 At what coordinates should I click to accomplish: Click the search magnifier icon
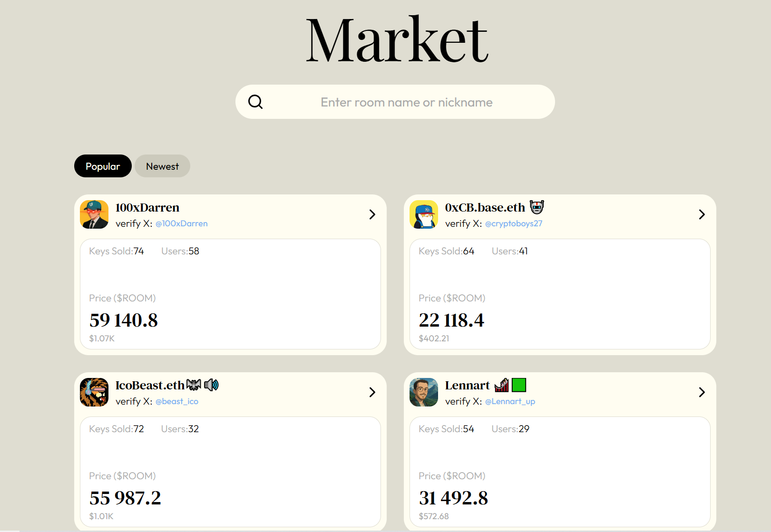pyautogui.click(x=255, y=102)
